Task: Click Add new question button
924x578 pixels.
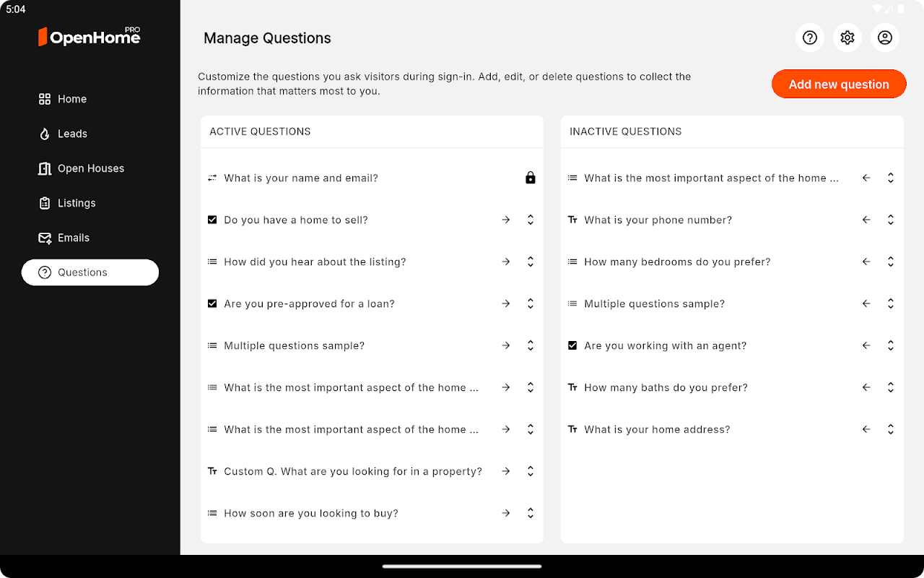Action: pyautogui.click(x=839, y=85)
